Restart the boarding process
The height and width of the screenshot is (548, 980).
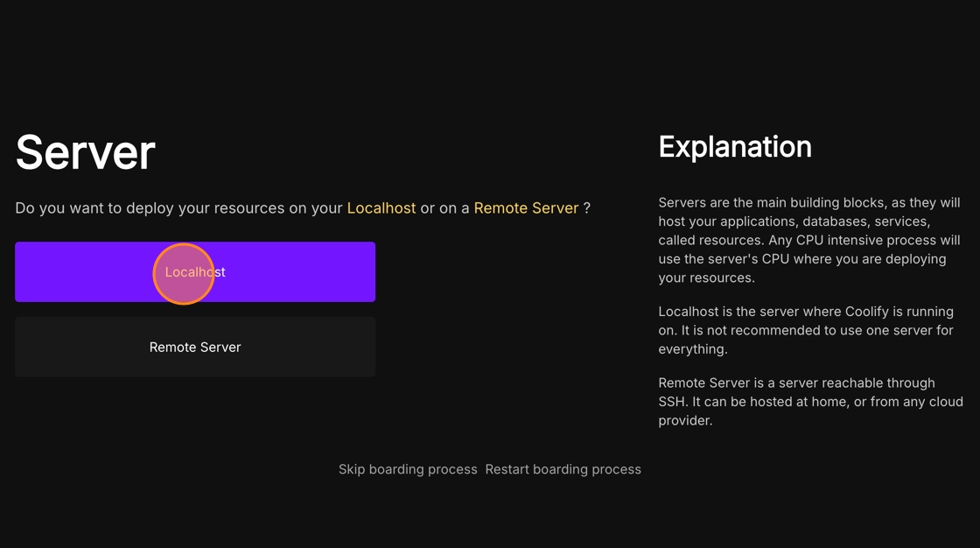[x=563, y=469]
